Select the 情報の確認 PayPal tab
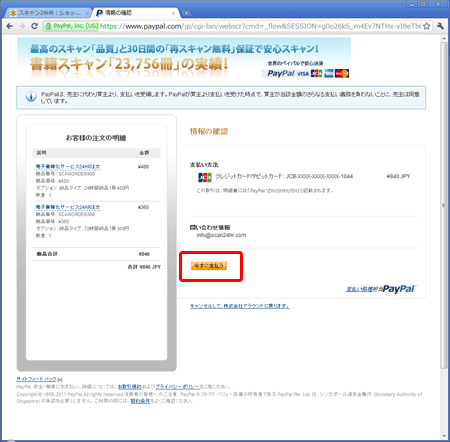The image size is (450, 442). [136, 13]
